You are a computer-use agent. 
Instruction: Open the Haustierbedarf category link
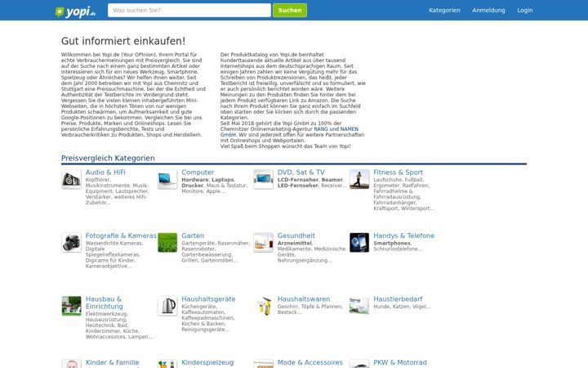(398, 299)
